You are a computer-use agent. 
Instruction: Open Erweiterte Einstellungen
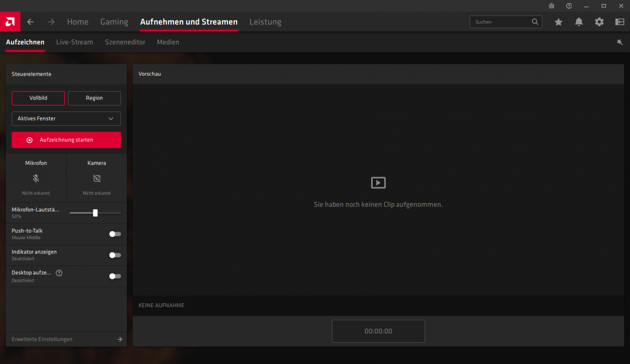pyautogui.click(x=66, y=339)
